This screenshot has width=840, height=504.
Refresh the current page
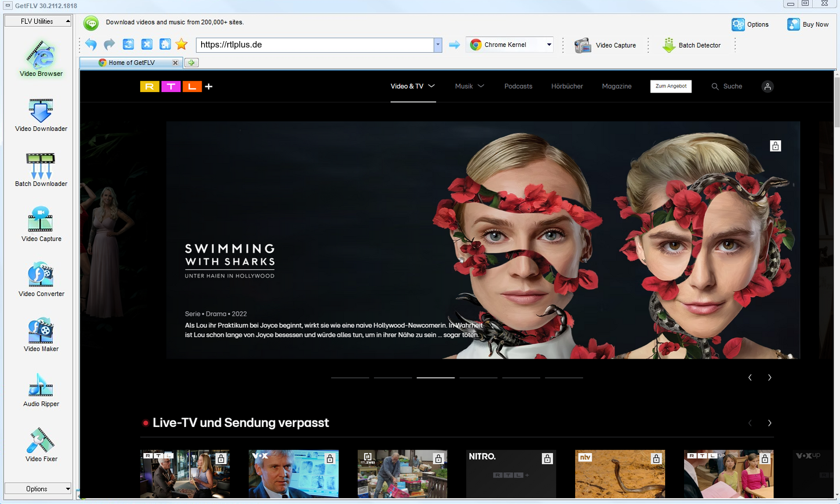tap(128, 45)
